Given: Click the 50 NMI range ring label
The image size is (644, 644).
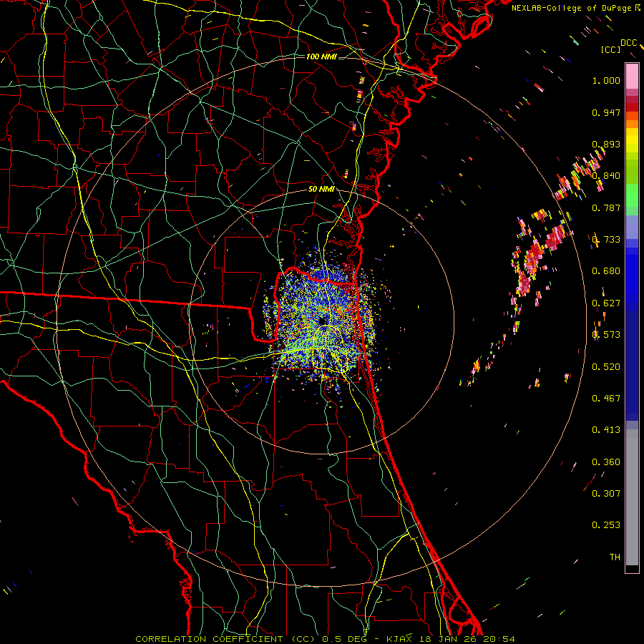Looking at the screenshot, I should (x=321, y=189).
